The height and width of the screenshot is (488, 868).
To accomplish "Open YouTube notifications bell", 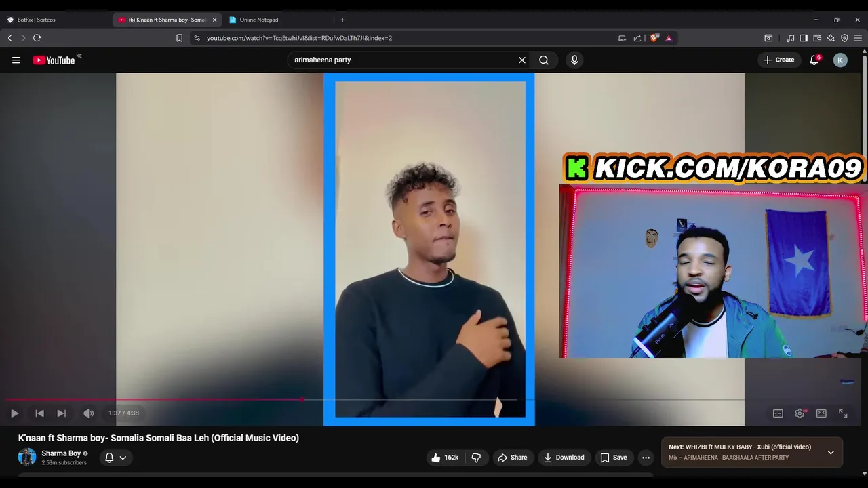I will 814,60.
